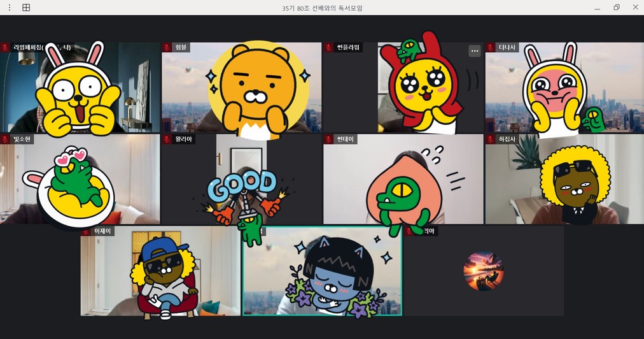Select the highlighted active speaker video tile
Viewport: 644px width, 339px height.
pos(323,271)
